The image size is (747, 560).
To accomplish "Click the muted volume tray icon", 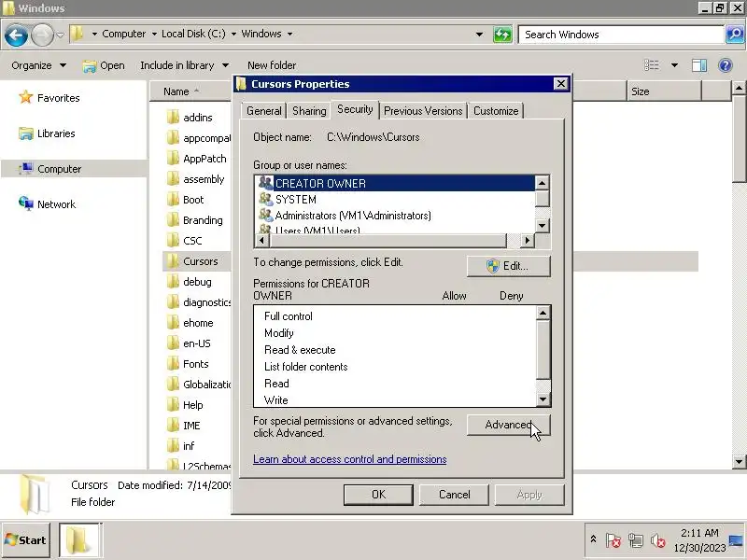I will tap(658, 540).
